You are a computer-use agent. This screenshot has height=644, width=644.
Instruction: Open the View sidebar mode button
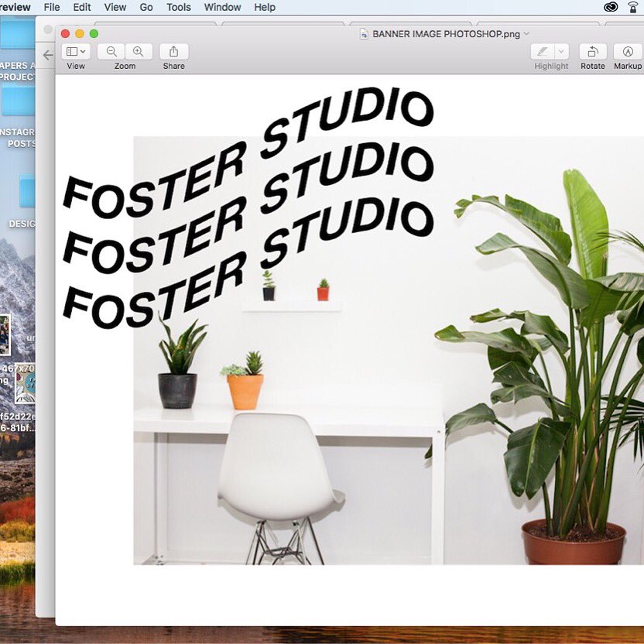tap(76, 52)
